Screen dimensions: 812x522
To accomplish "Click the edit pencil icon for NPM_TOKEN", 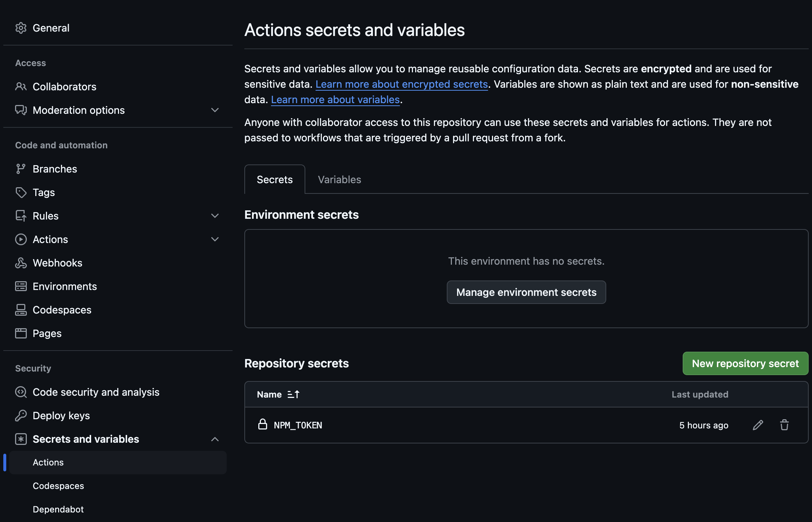I will (x=758, y=425).
